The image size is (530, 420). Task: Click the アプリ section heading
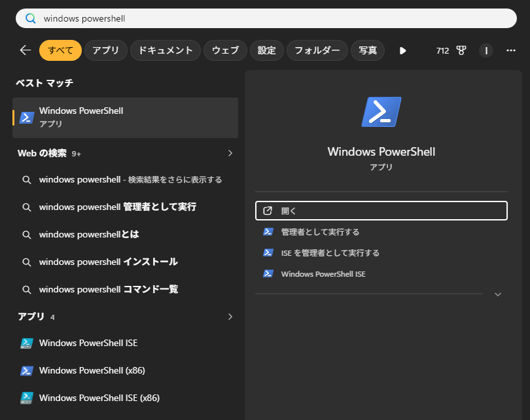tap(31, 317)
